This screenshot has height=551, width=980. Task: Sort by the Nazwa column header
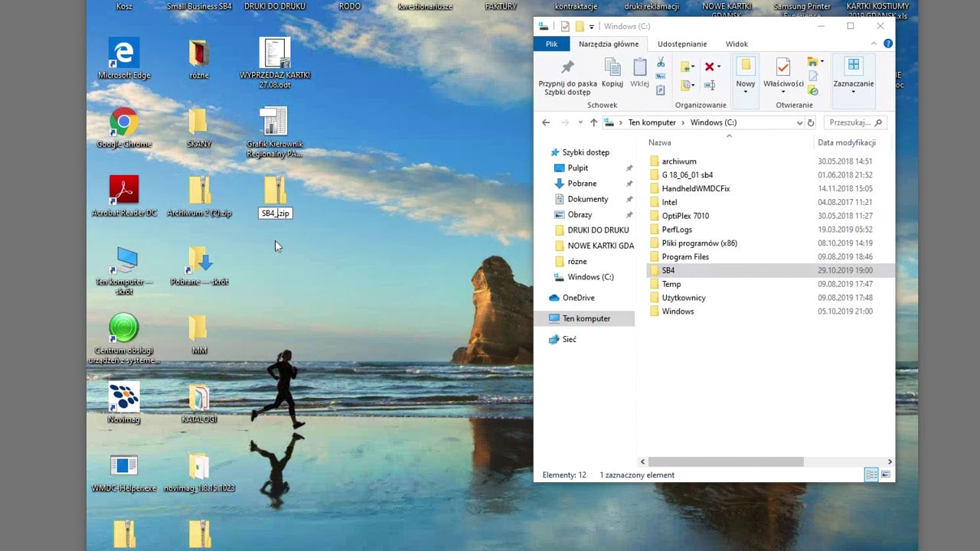[660, 142]
